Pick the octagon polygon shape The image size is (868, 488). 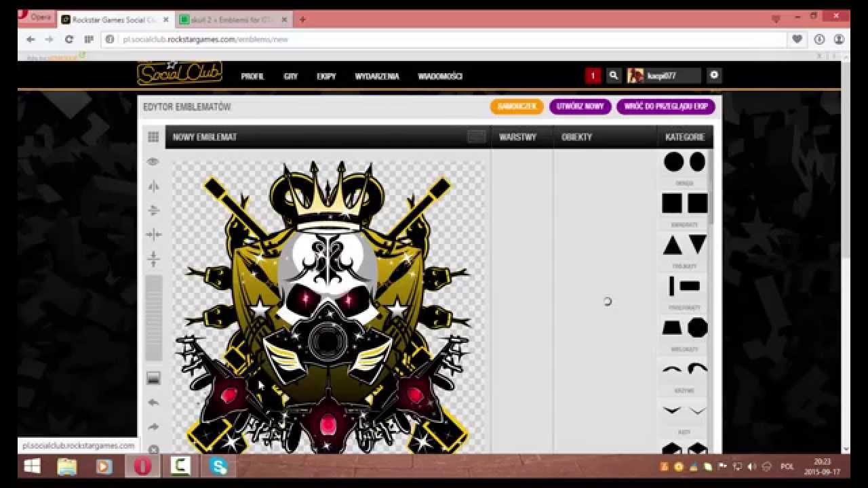point(698,328)
